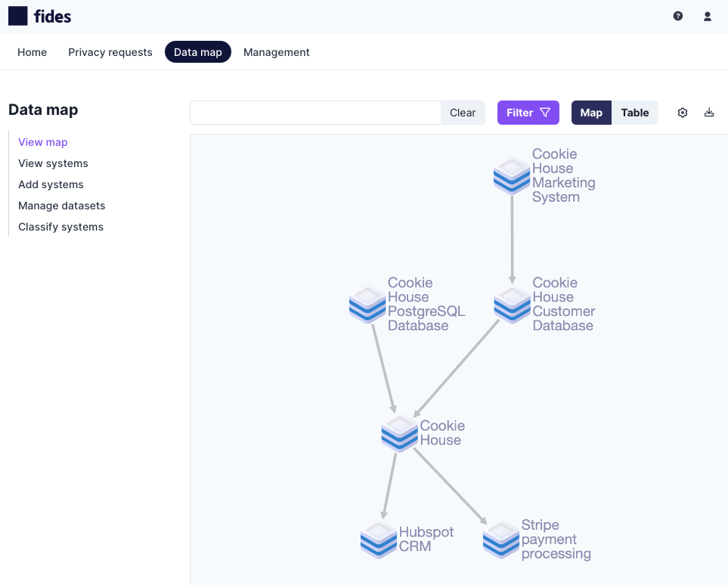Select Stripe payment processing node icon
Image resolution: width=728 pixels, height=585 pixels.
pos(501,540)
